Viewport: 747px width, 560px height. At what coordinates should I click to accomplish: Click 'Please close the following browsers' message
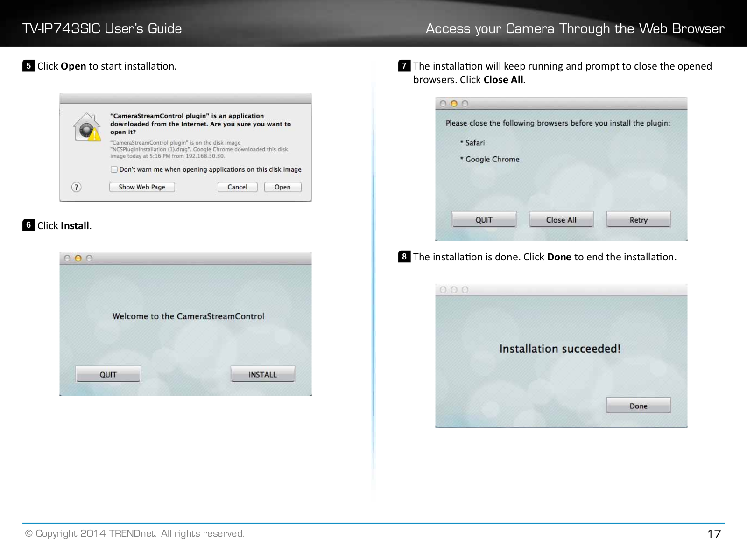coord(558,123)
